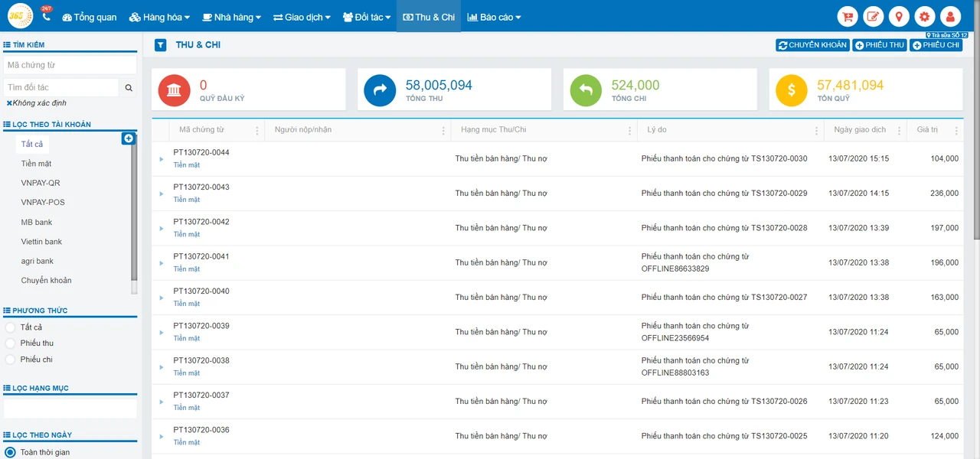Select Phiếu chi radio option
980x459 pixels.
tap(11, 360)
